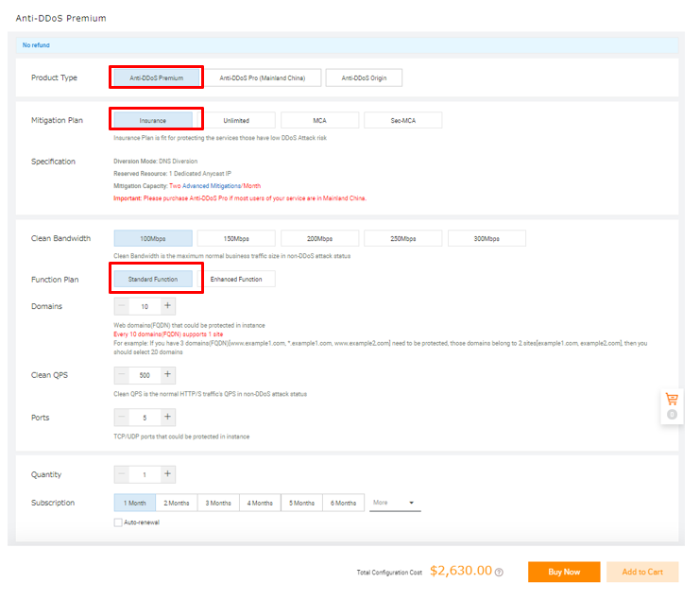Open the shopping cart icon

click(x=672, y=401)
